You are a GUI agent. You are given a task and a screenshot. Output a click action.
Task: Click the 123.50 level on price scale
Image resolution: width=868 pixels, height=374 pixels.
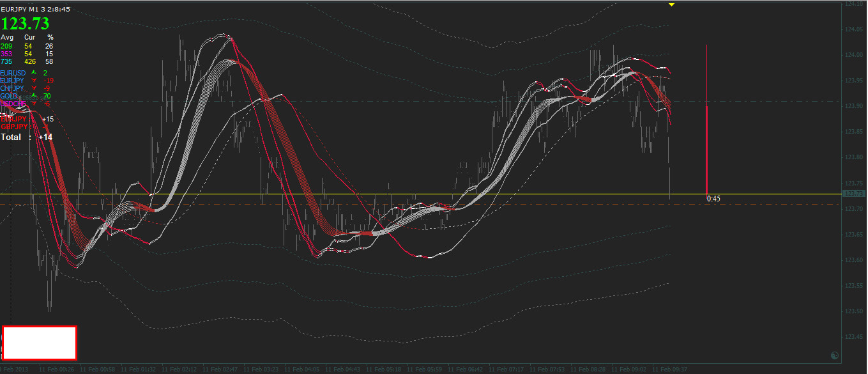(x=853, y=311)
